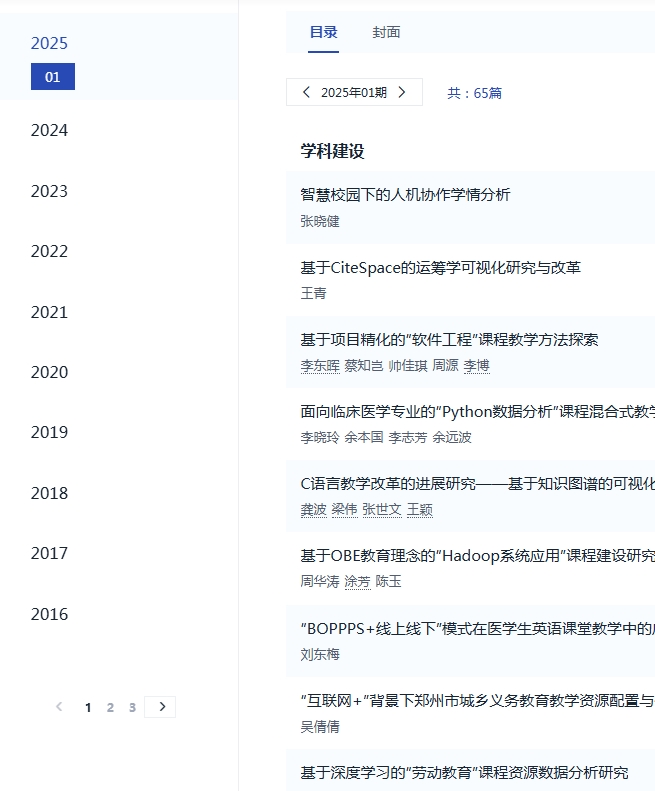
Task: Click author 蔡知岂
Action: click(364, 365)
